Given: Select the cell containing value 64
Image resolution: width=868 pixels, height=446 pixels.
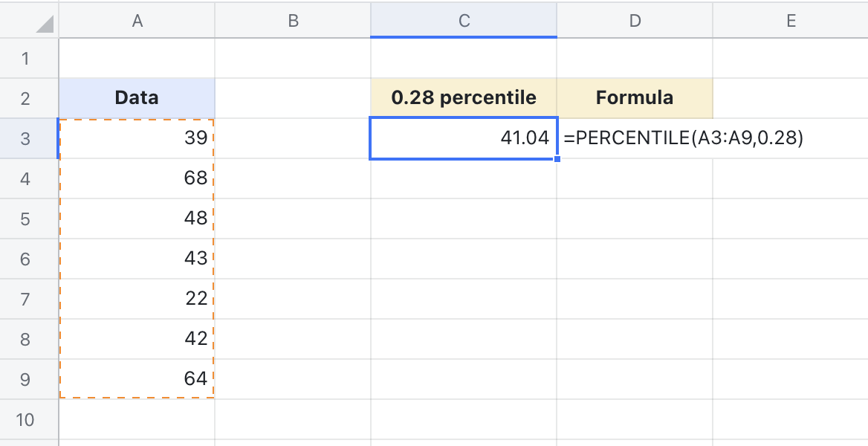Looking at the screenshot, I should [x=137, y=378].
